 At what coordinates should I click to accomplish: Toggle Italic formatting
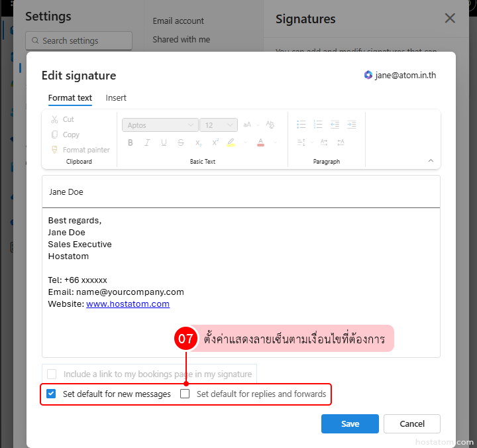[147, 142]
